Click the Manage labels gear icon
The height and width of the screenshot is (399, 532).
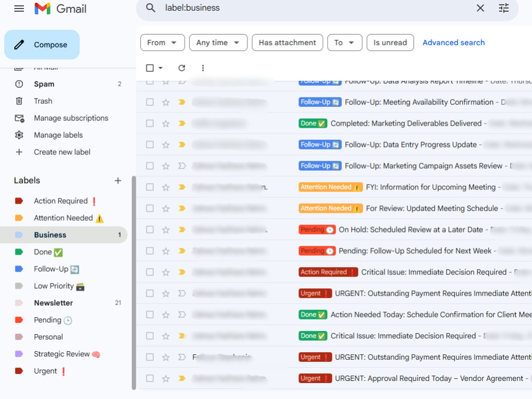click(19, 135)
